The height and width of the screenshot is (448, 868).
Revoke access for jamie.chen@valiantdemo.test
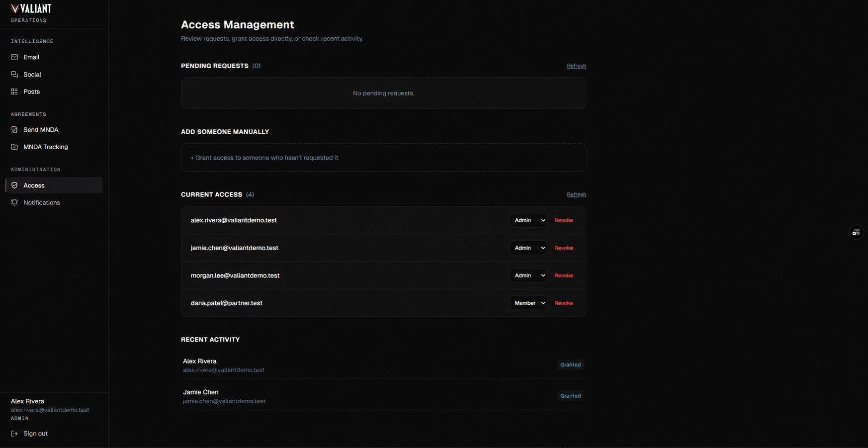click(x=564, y=248)
